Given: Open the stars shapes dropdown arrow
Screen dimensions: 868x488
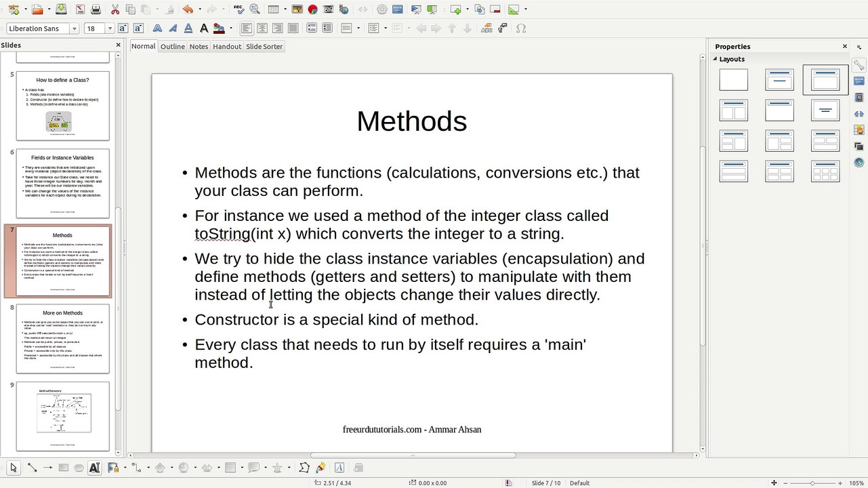Looking at the screenshot, I should tap(288, 468).
